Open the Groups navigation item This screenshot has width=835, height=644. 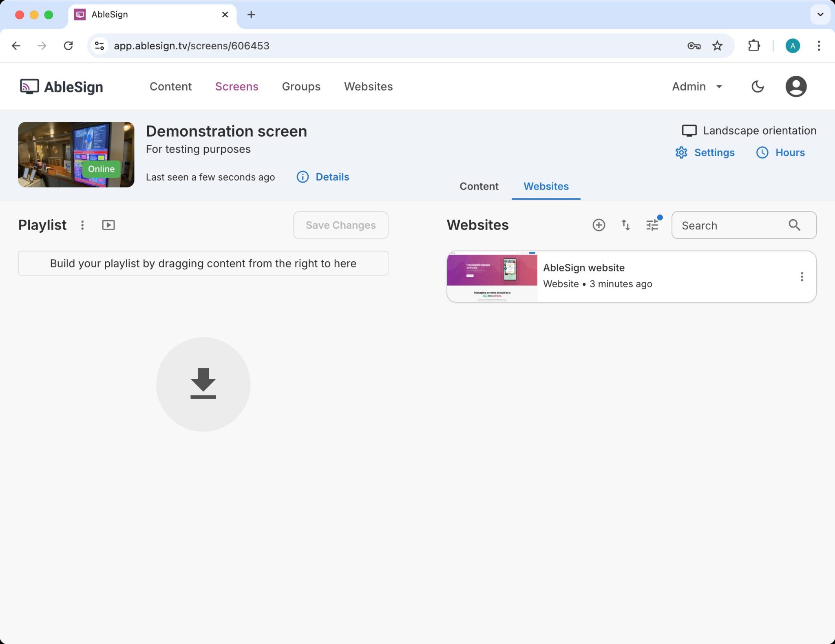[x=301, y=86]
